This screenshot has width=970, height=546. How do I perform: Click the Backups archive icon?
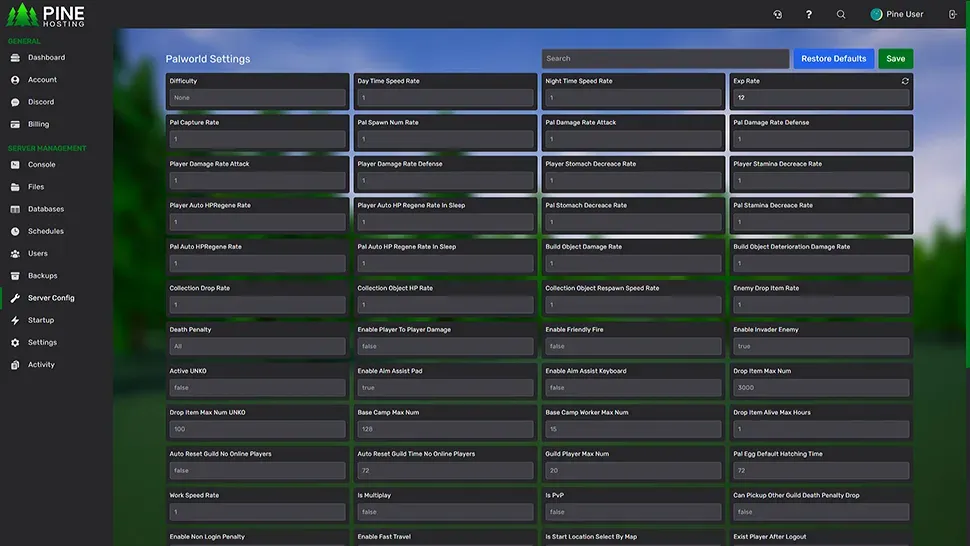pos(15,276)
